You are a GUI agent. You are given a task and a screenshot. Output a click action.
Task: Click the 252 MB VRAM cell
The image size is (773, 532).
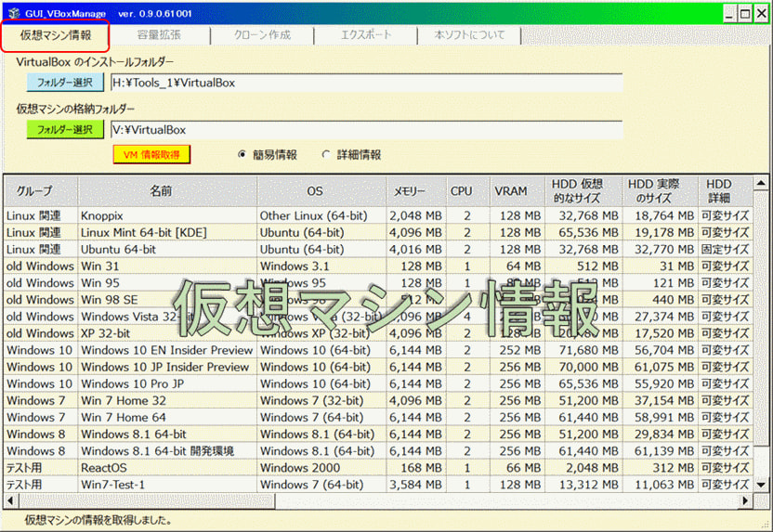point(518,350)
